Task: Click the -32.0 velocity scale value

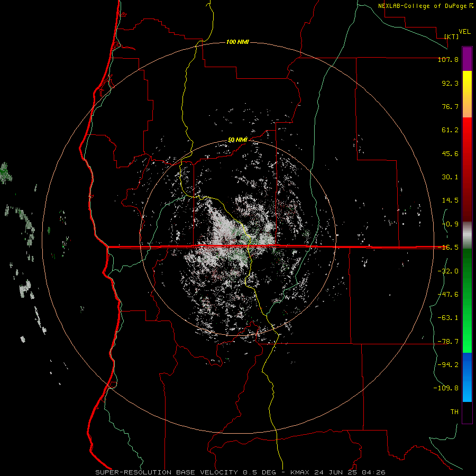Action: coord(448,271)
